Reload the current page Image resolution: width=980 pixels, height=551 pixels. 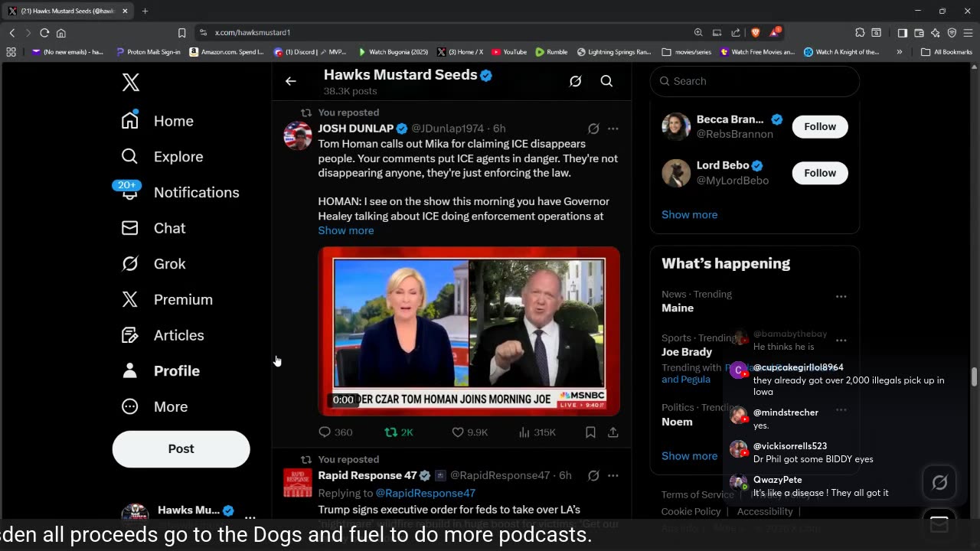point(44,33)
